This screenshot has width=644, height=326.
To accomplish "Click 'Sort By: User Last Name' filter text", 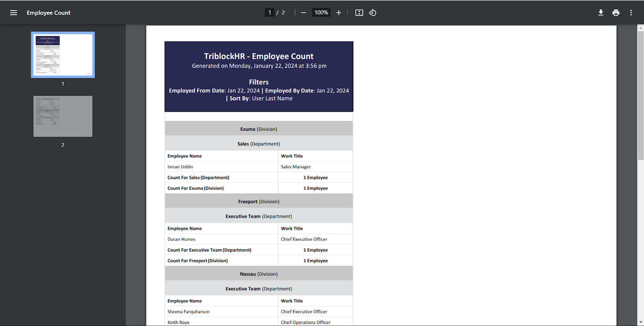I will [x=261, y=99].
